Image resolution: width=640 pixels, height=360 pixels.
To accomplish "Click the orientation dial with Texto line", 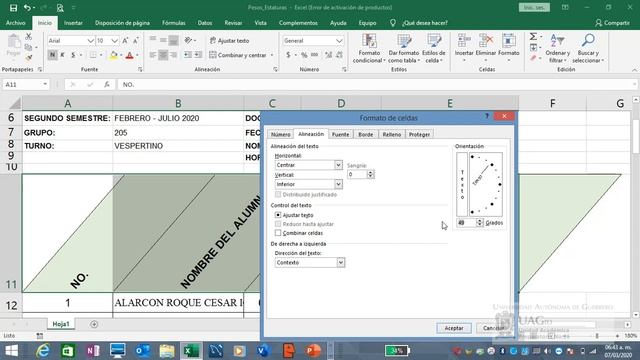I will click(486, 184).
